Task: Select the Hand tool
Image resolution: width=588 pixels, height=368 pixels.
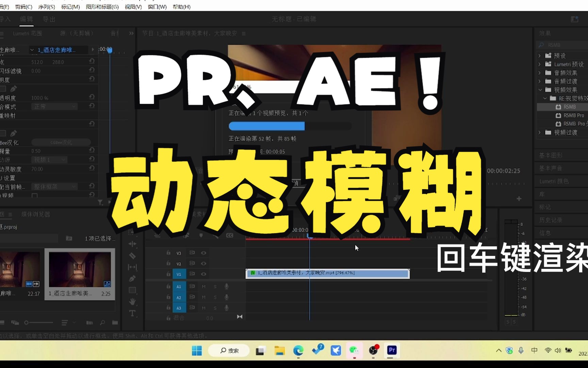Action: coord(132,302)
